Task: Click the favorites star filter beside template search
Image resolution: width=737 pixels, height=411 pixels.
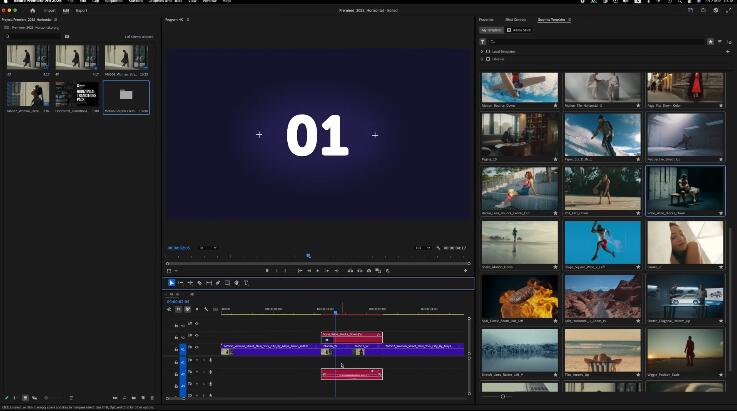Action: [711, 42]
